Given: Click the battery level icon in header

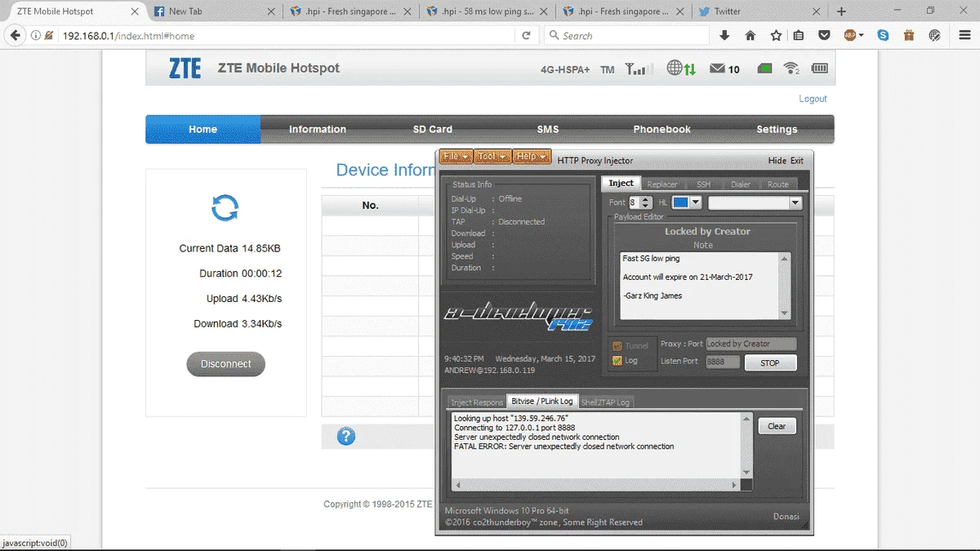Looking at the screenshot, I should coord(818,69).
